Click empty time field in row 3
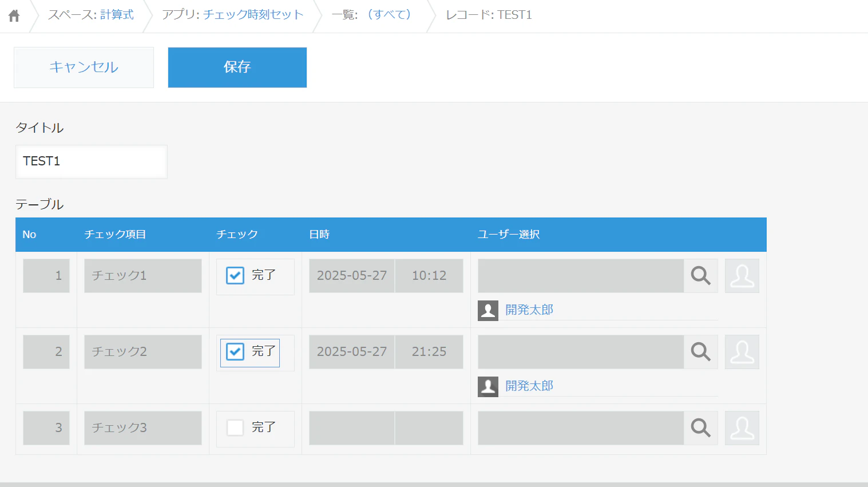This screenshot has height=487, width=868. click(x=429, y=428)
